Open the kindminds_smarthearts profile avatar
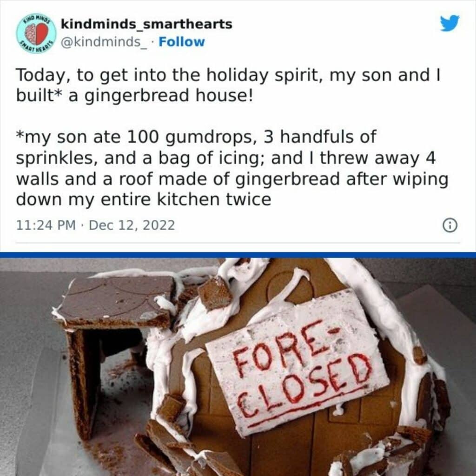 tap(36, 33)
